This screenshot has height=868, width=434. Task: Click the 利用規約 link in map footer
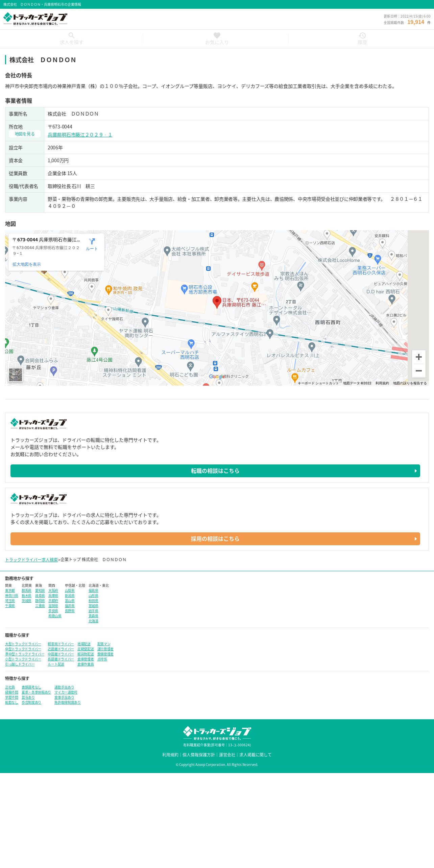pos(382,383)
